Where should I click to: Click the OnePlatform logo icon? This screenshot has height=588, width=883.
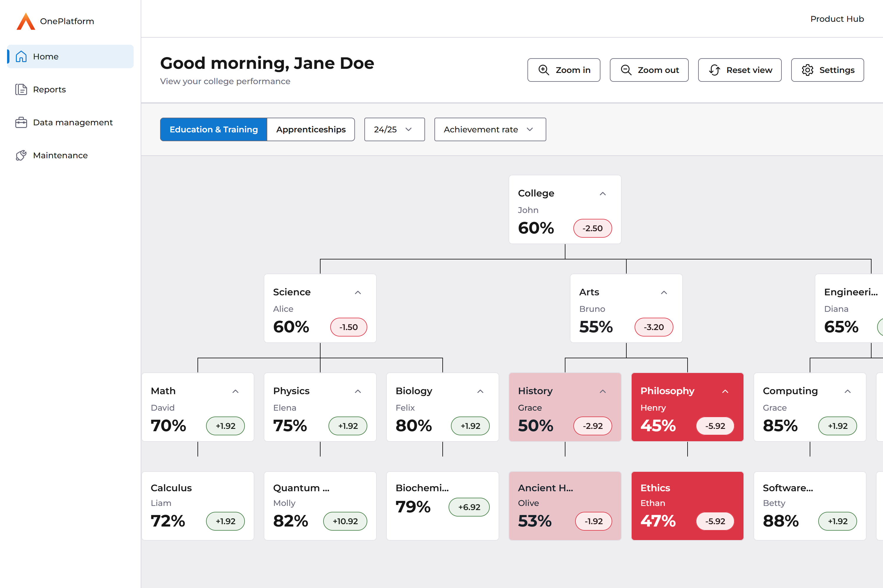(26, 21)
